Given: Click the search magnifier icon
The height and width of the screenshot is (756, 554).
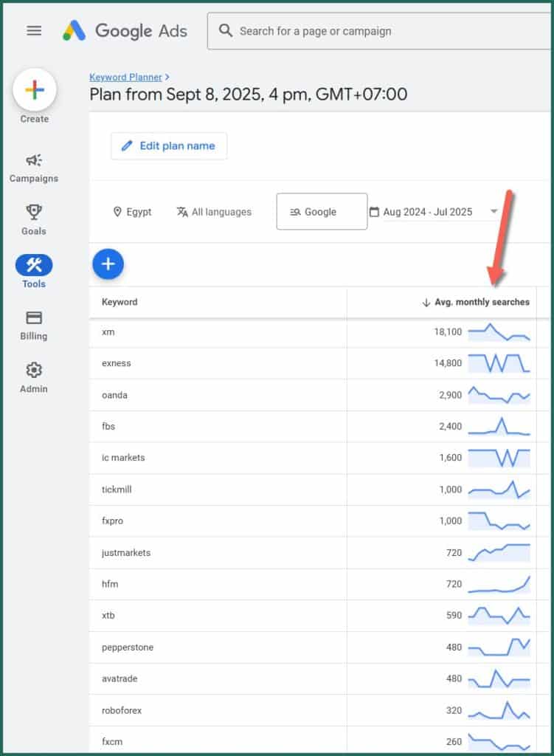Looking at the screenshot, I should coord(225,31).
